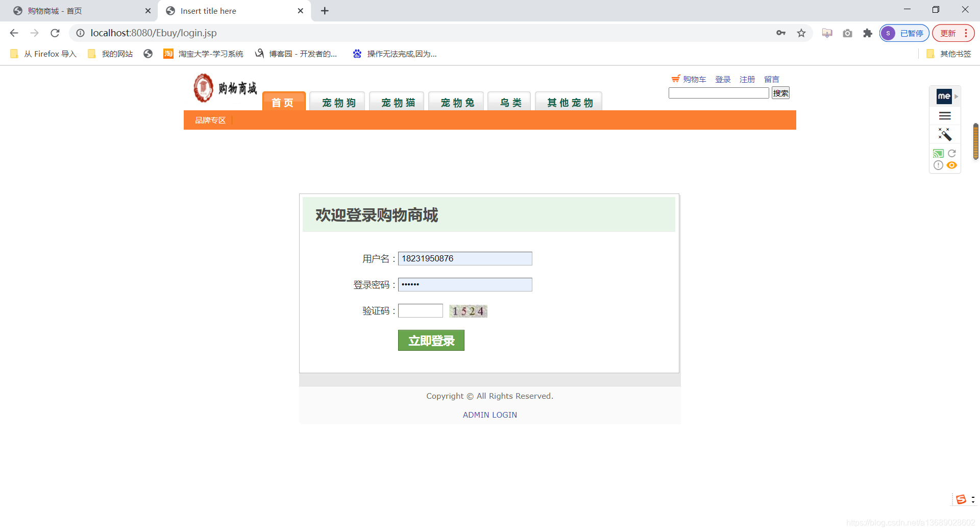This screenshot has width=980, height=532.
Task: Close the Insert title here tab
Action: pyautogui.click(x=301, y=11)
